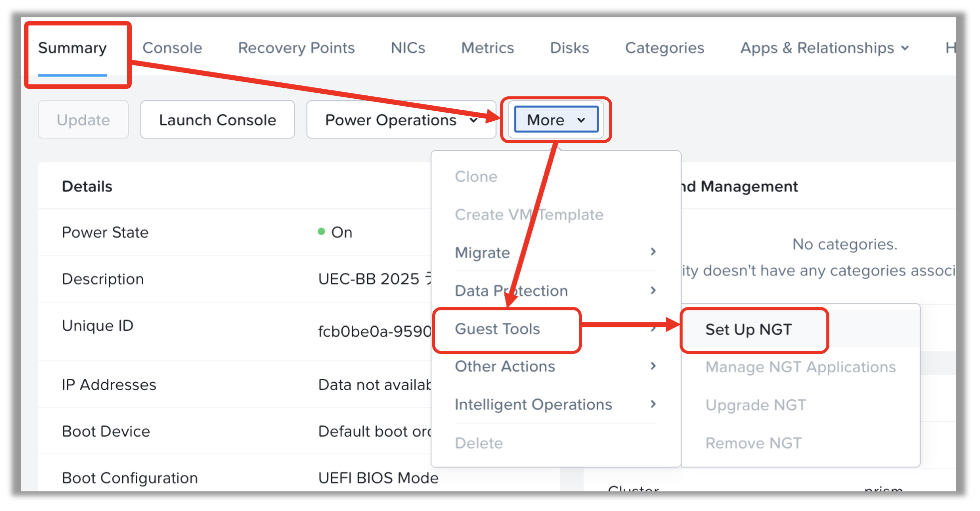Expand the Intelligent Operations submenu arrow

click(653, 404)
